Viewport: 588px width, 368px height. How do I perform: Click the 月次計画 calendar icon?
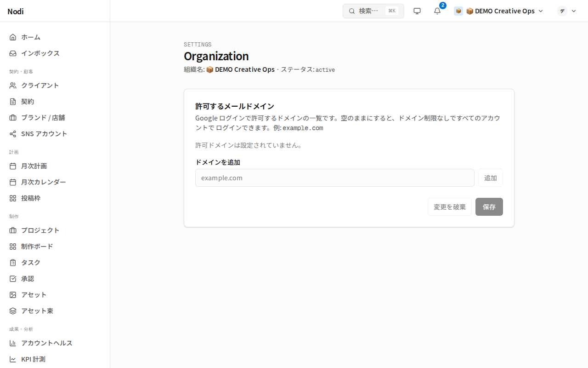click(x=13, y=166)
